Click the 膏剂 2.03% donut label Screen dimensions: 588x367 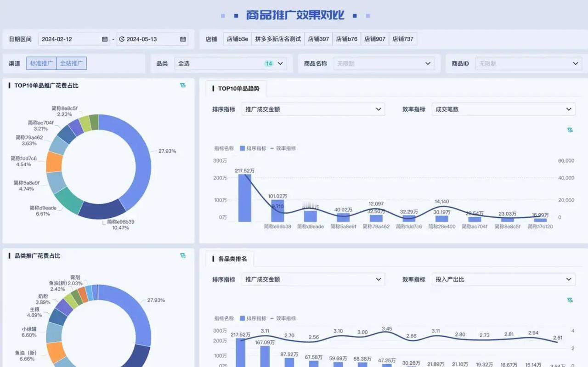click(75, 280)
